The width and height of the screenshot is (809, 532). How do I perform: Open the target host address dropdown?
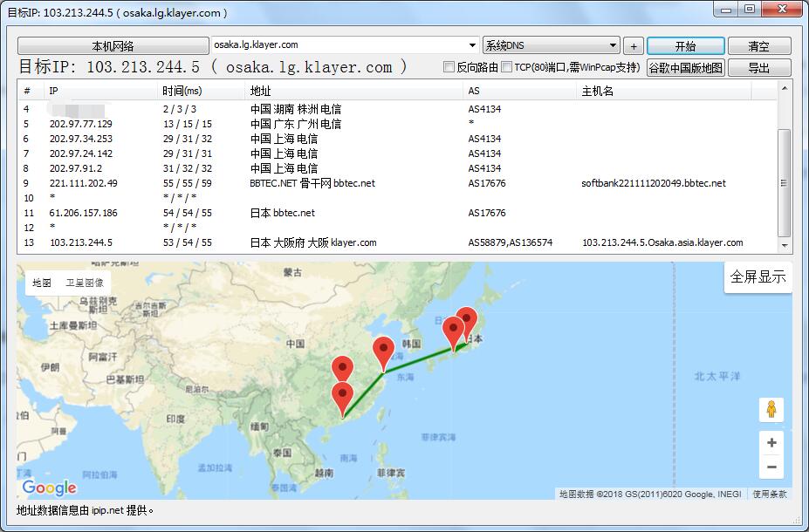(x=473, y=45)
